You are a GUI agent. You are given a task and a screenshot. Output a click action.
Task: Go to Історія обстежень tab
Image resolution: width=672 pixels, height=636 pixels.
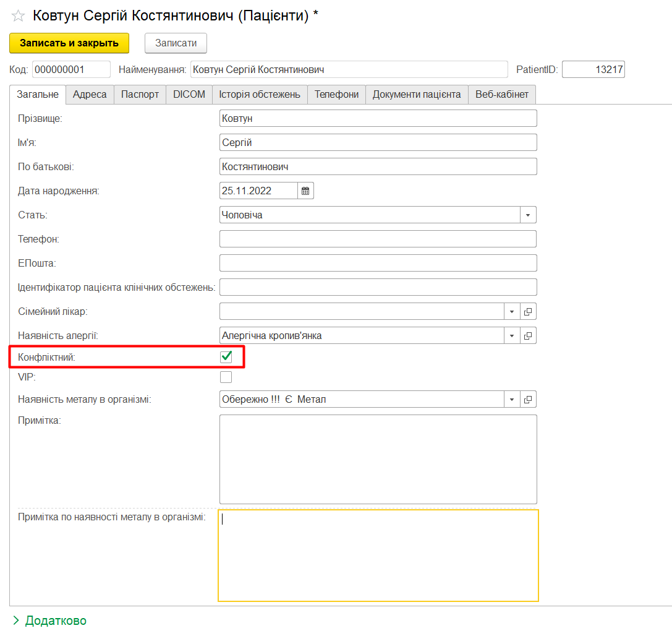point(260,95)
